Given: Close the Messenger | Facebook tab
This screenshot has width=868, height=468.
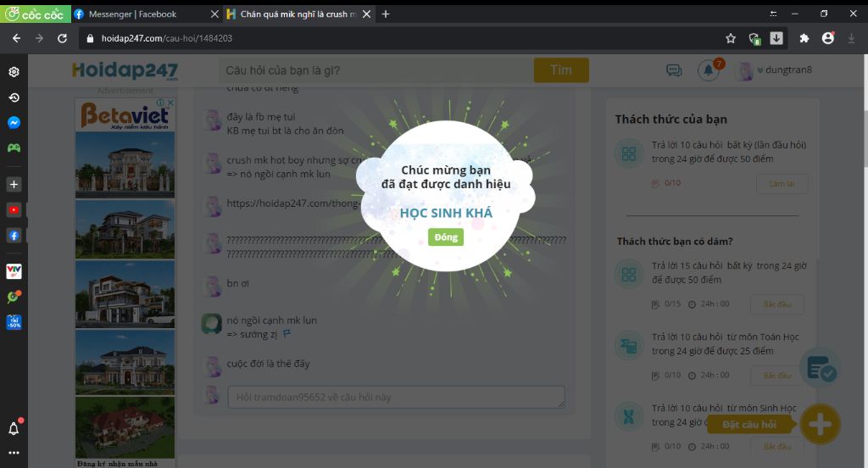Looking at the screenshot, I should pos(214,14).
